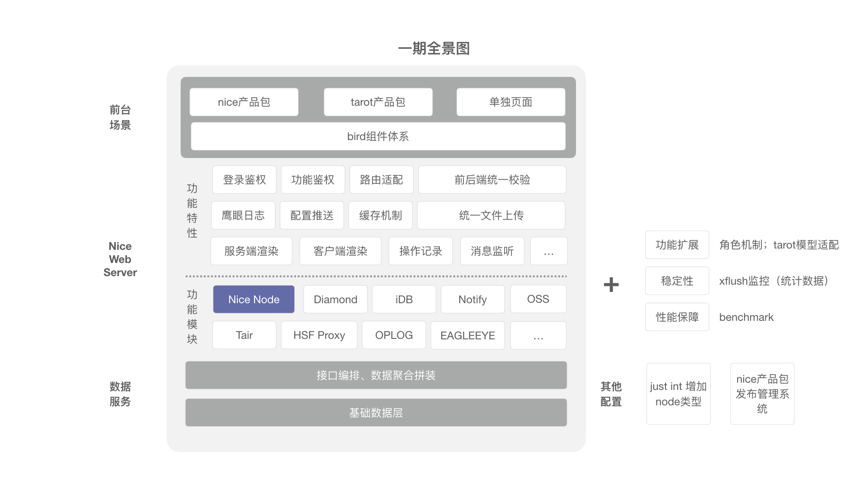This screenshot has width=868, height=488.
Task: Click the 登录鉴权 feature box
Action: pos(244,180)
